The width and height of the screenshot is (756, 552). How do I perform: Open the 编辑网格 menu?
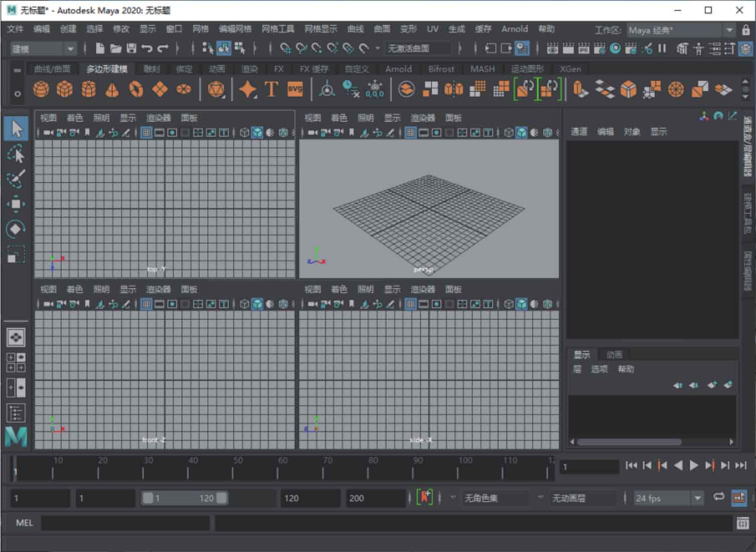click(x=235, y=29)
